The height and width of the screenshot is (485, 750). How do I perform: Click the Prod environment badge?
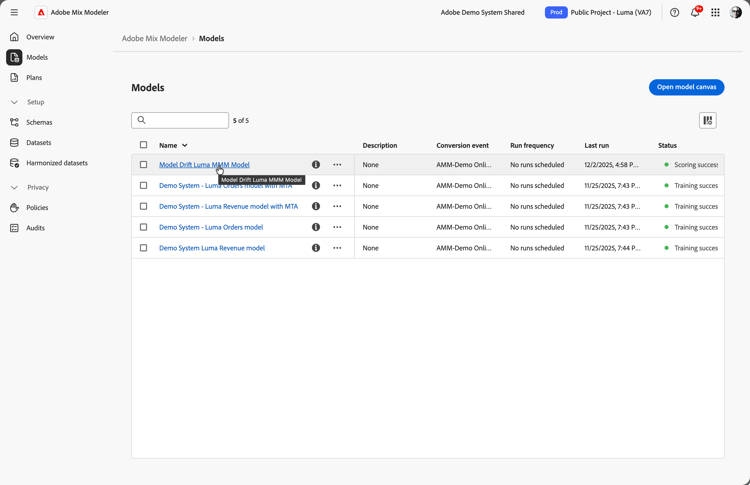[x=556, y=12]
